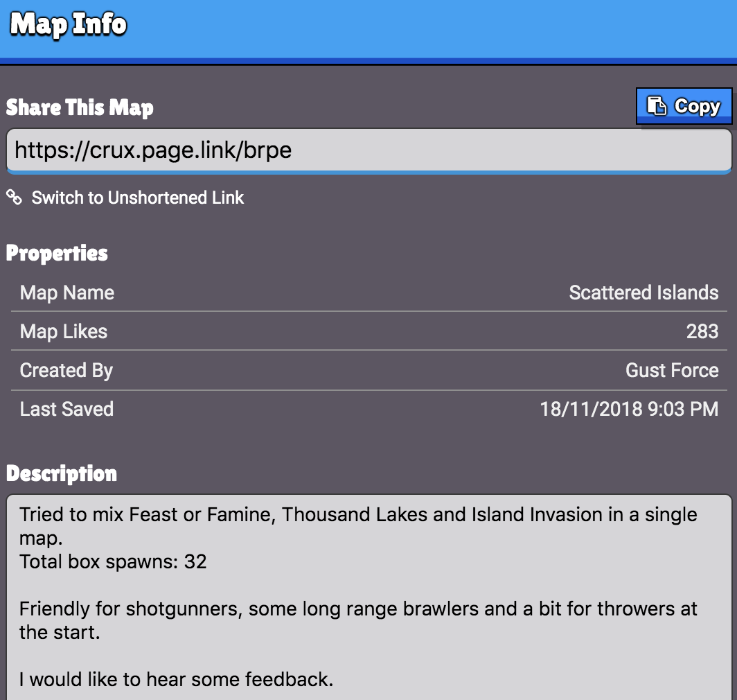The width and height of the screenshot is (737, 700).
Task: Click the Total box spawns line
Action: (113, 561)
